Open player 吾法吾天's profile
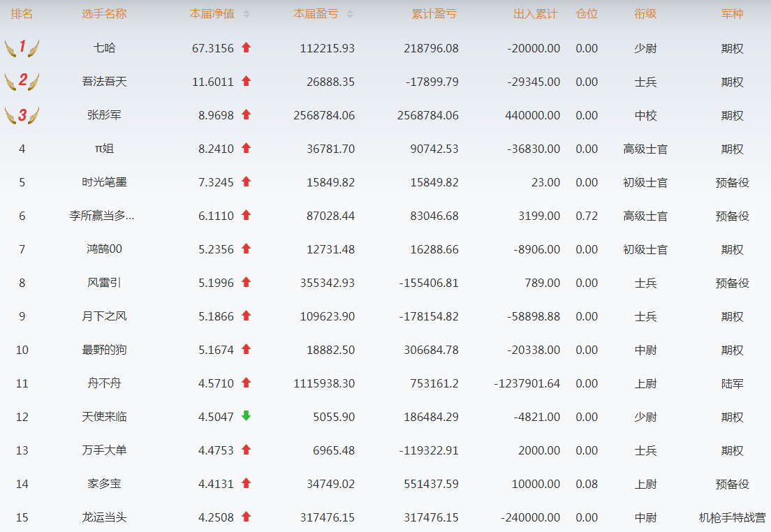 104,82
